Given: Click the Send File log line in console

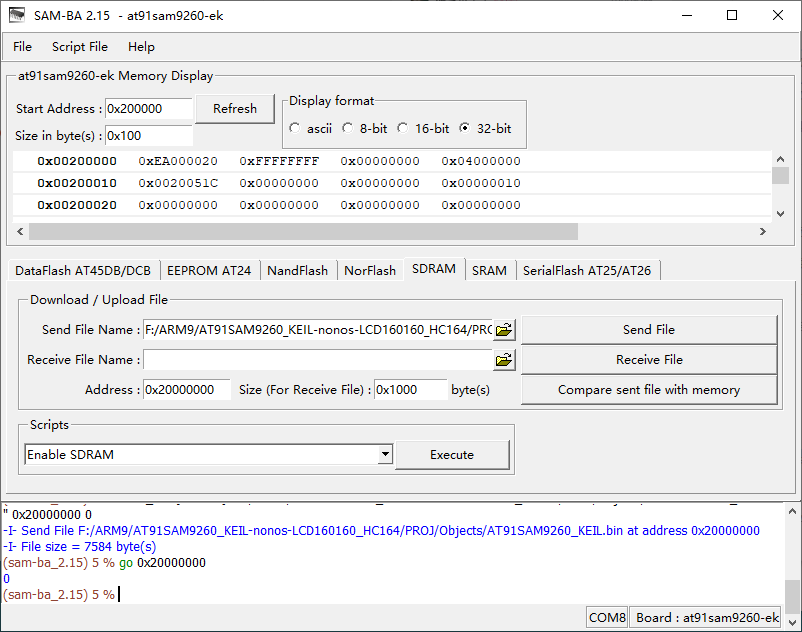Looking at the screenshot, I should (x=381, y=531).
